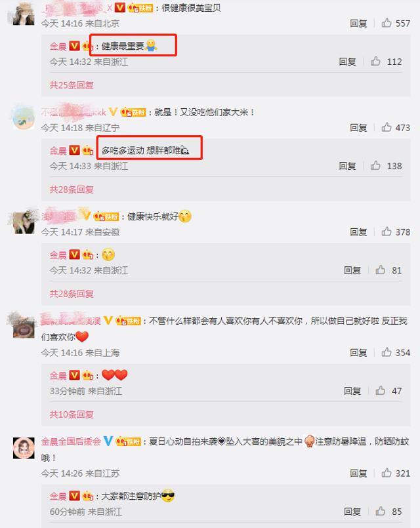The image size is (420, 528).
Task: Reply to the Shanghai commenter's post
Action: [x=358, y=353]
